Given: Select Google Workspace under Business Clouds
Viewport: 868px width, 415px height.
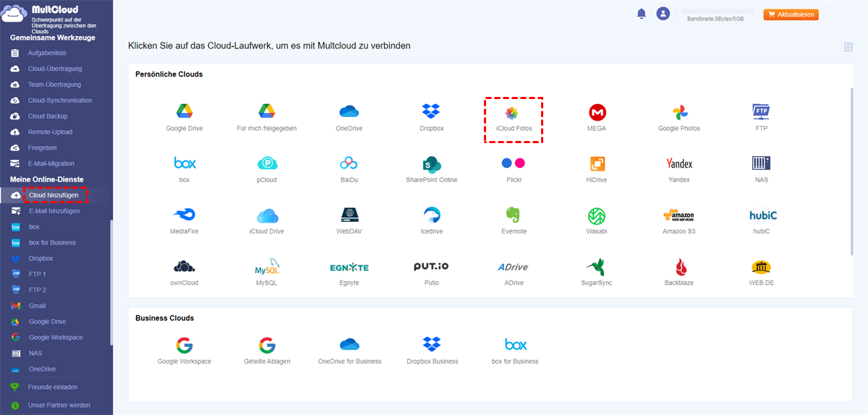Looking at the screenshot, I should (x=184, y=344).
